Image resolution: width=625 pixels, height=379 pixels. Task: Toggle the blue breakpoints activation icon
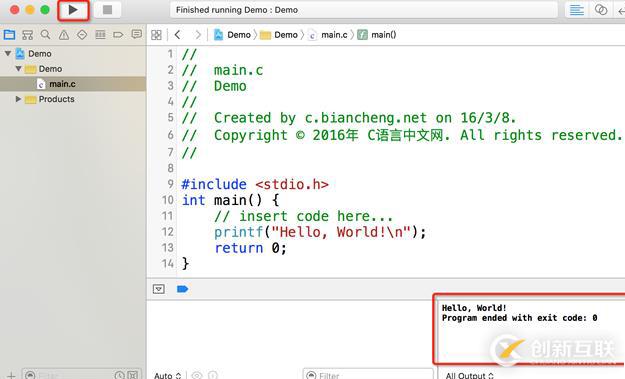click(x=182, y=289)
